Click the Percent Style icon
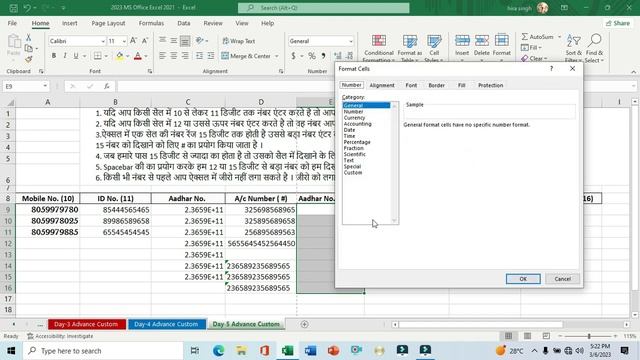The height and width of the screenshot is (360, 640). coord(312,56)
